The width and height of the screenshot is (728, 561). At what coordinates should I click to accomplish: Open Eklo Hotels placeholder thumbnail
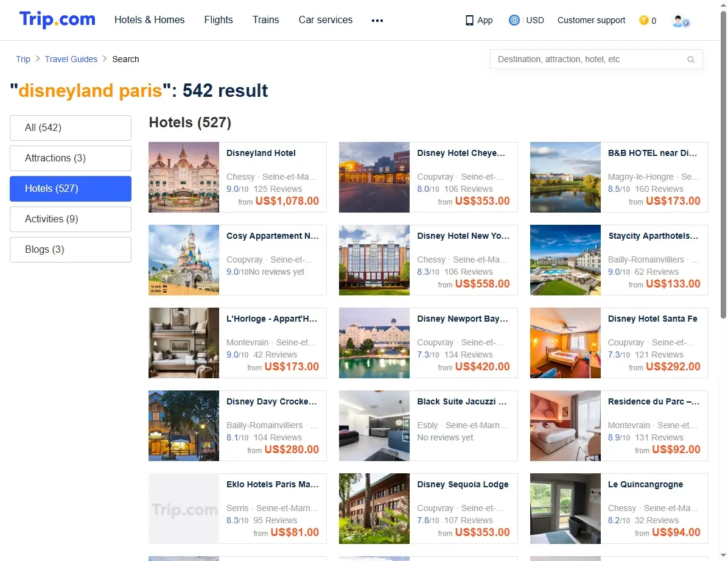[x=184, y=509]
